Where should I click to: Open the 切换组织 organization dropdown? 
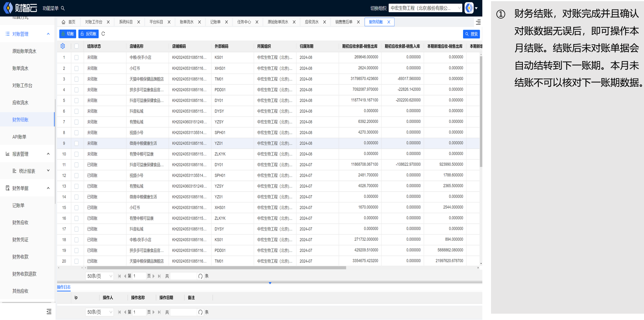pos(426,8)
